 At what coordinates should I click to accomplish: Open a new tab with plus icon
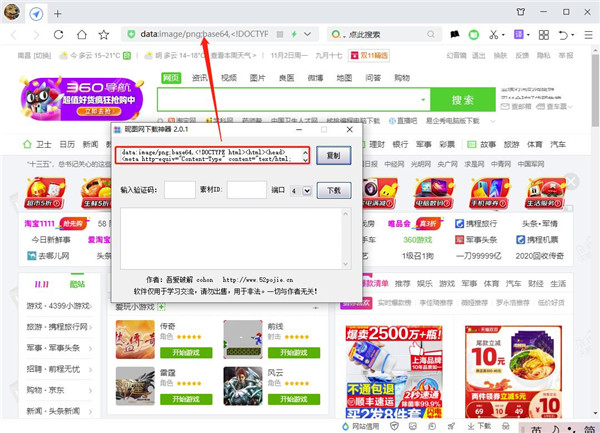[x=57, y=14]
